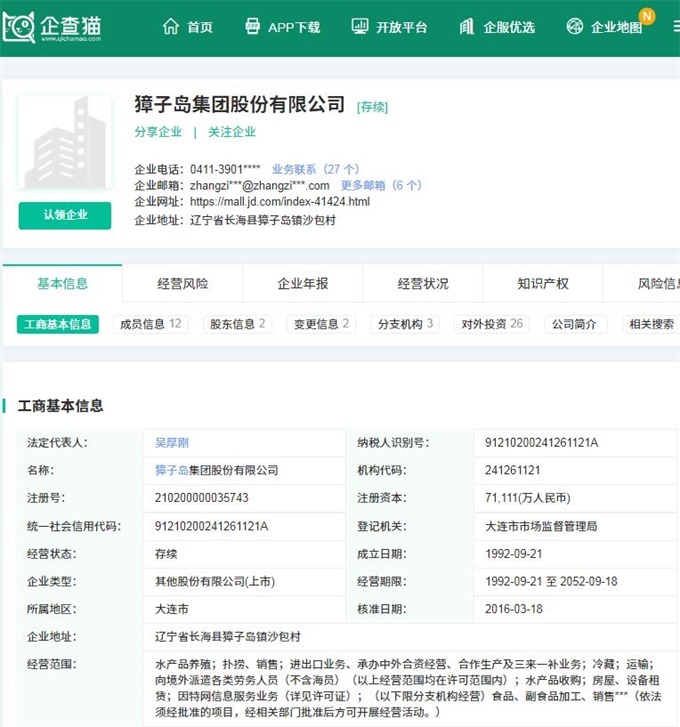This screenshot has width=680, height=727.
Task: Click the company title 獐子岛集团股份有限公司
Action: pos(240,104)
